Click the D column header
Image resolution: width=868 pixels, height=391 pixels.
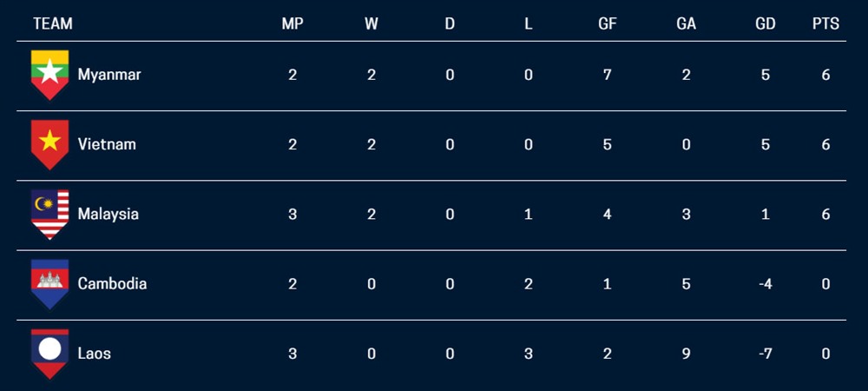tap(450, 23)
